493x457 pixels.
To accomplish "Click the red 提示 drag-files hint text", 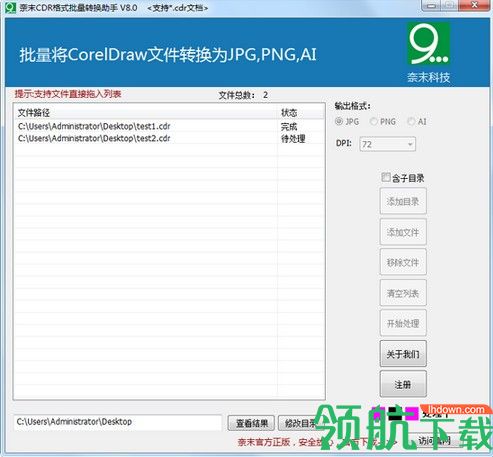I will (x=68, y=94).
